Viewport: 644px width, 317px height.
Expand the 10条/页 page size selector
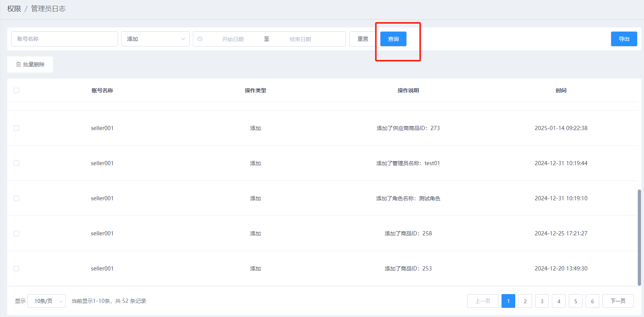coord(47,301)
